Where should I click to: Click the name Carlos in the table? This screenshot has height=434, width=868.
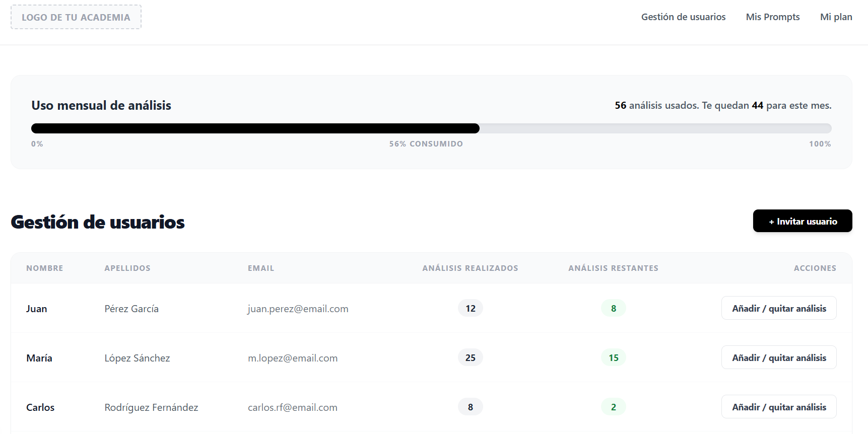pos(40,407)
